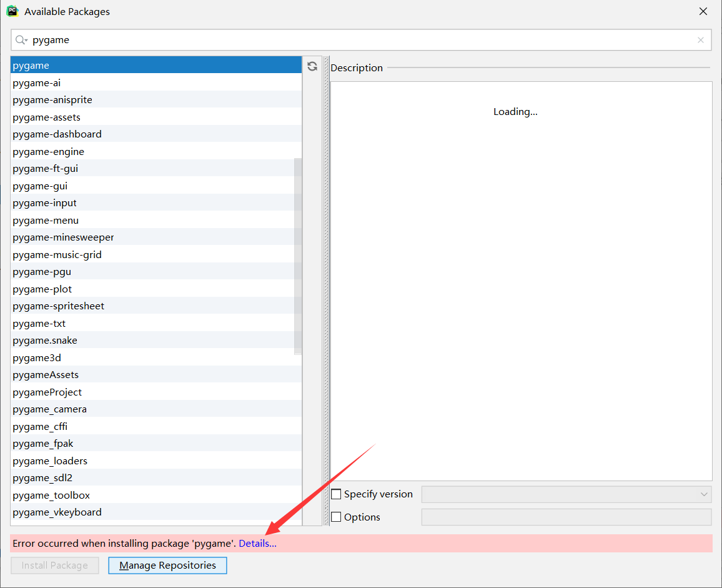Select the pygame-dashboard package
The height and width of the screenshot is (588, 722).
coord(156,134)
